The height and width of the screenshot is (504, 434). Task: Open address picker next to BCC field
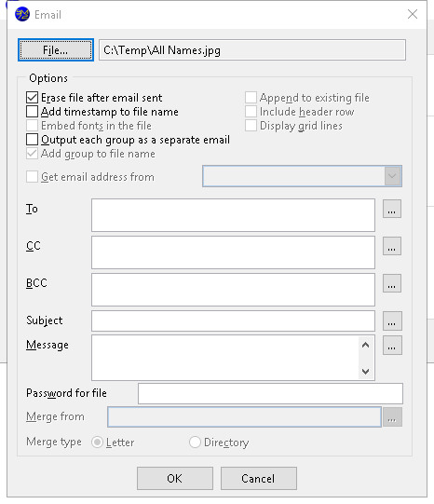391,283
